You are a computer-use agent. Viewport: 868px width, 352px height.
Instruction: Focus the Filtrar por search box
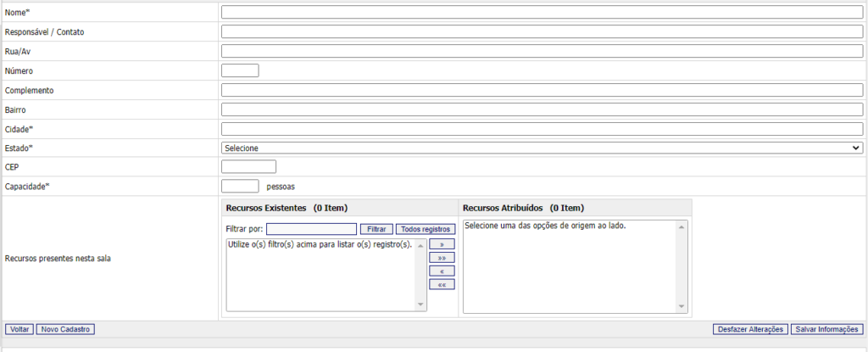tap(311, 229)
